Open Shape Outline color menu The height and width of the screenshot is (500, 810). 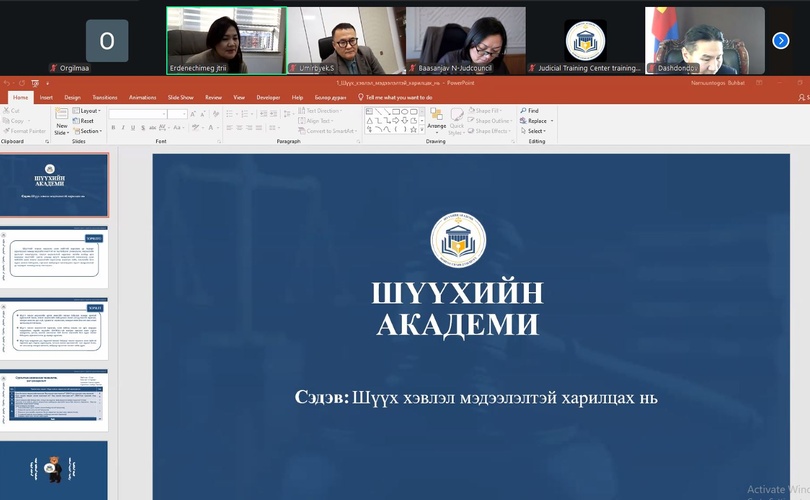pyautogui.click(x=490, y=121)
